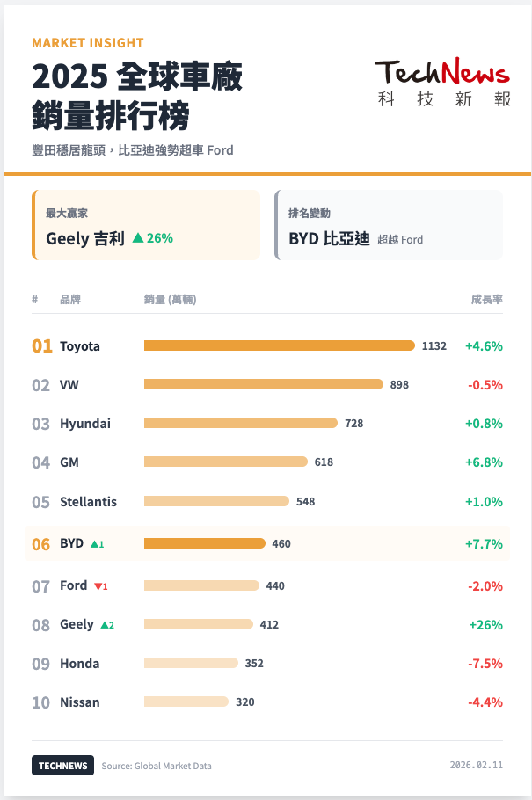The height and width of the screenshot is (800, 532).
Task: Select the 銷量 (萬輛) column header
Action: click(x=170, y=300)
